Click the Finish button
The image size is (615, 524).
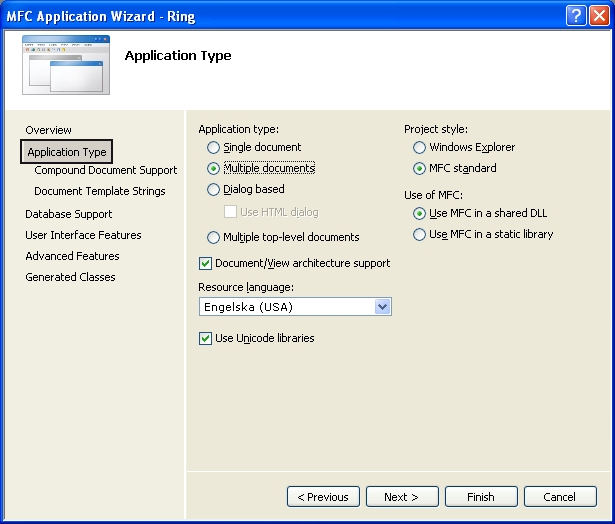(x=480, y=497)
